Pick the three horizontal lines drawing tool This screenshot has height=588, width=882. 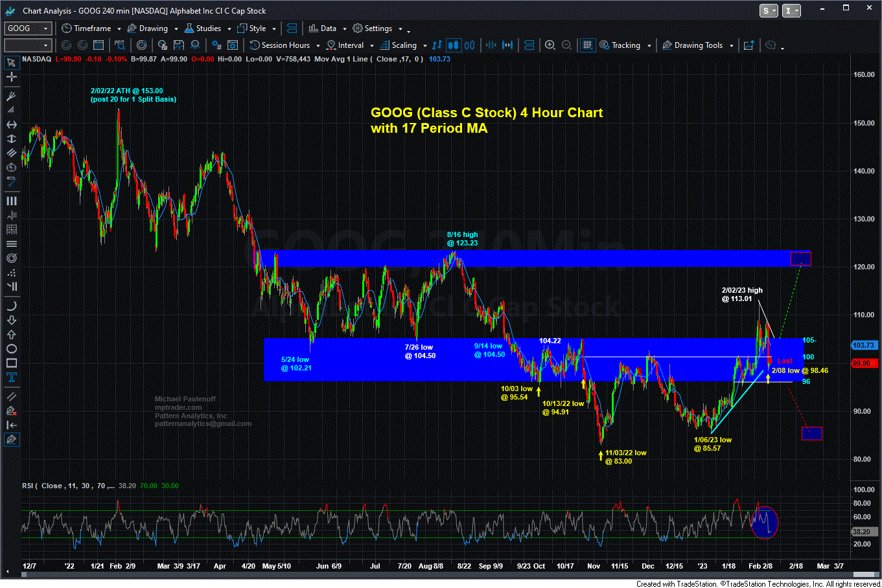pos(11,243)
